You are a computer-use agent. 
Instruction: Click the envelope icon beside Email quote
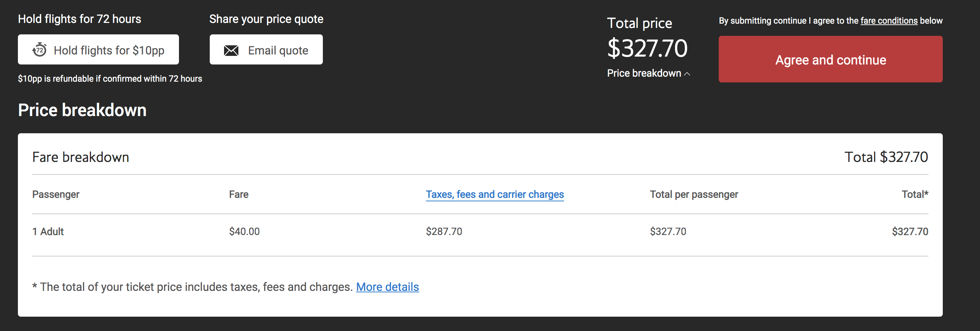(231, 50)
